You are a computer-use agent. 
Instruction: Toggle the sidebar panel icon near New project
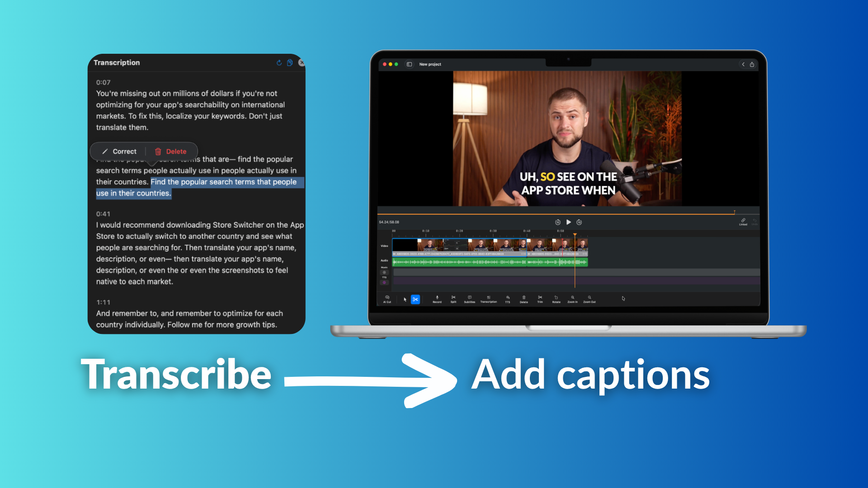pyautogui.click(x=409, y=64)
